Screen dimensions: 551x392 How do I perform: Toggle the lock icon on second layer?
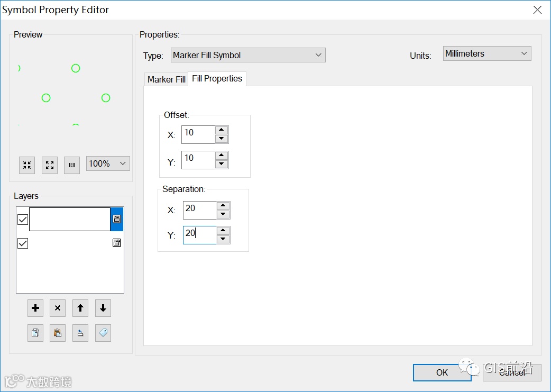117,243
